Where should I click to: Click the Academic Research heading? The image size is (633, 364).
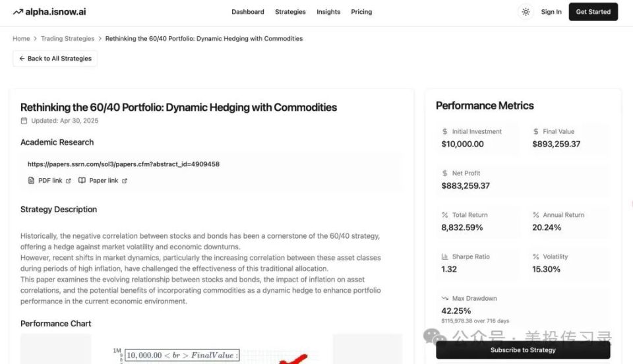(57, 142)
